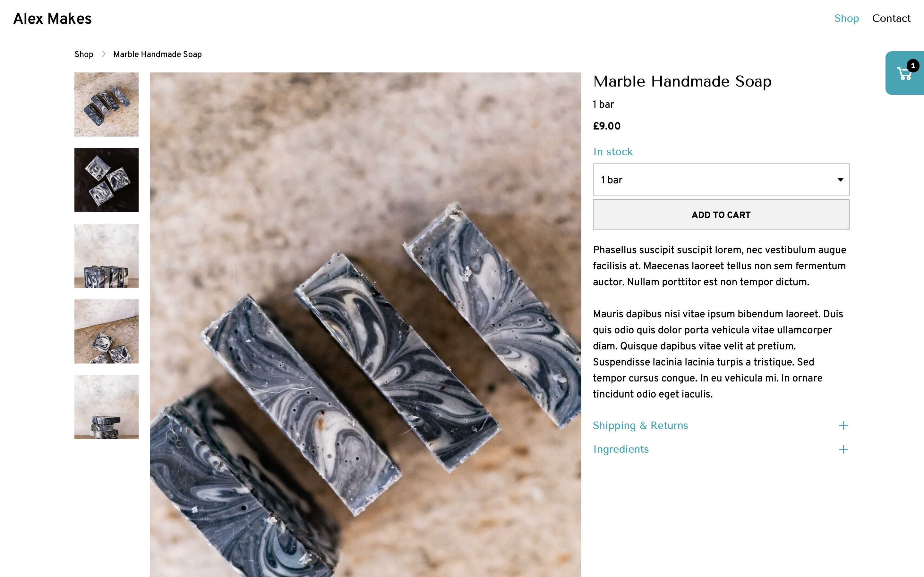The image size is (924, 577).
Task: Click the breadcrumb chevron separator
Action: (104, 54)
